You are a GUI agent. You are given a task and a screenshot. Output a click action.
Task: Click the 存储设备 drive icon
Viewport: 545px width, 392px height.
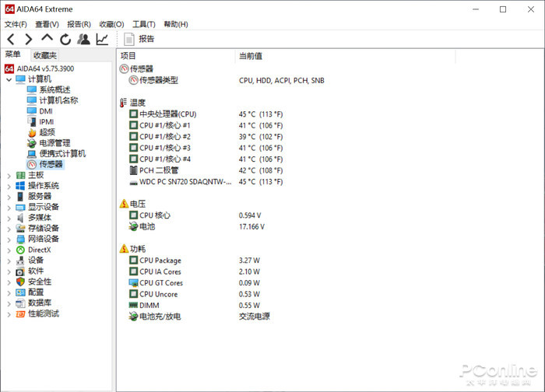pos(20,229)
